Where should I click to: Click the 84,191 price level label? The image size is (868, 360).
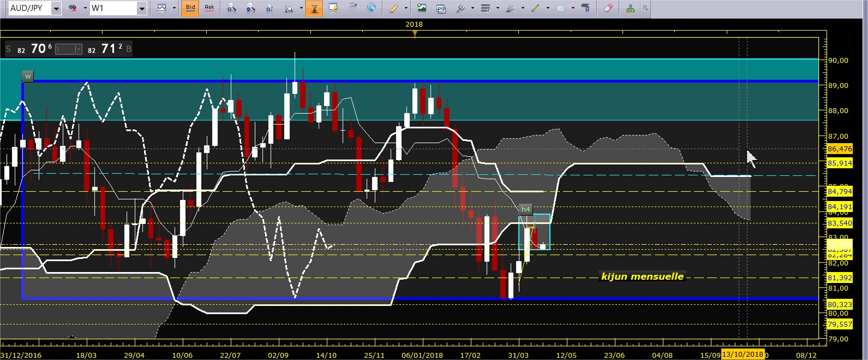[x=840, y=206]
